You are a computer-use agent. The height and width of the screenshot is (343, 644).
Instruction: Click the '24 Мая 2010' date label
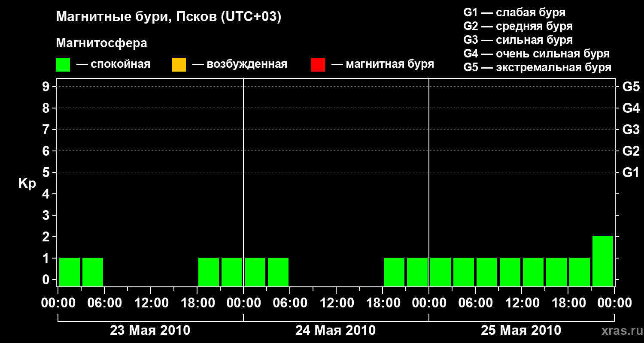coord(336,331)
